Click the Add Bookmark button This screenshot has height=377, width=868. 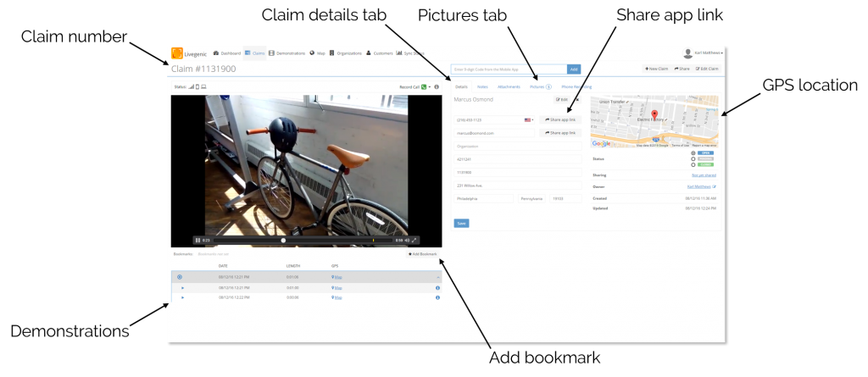point(423,253)
